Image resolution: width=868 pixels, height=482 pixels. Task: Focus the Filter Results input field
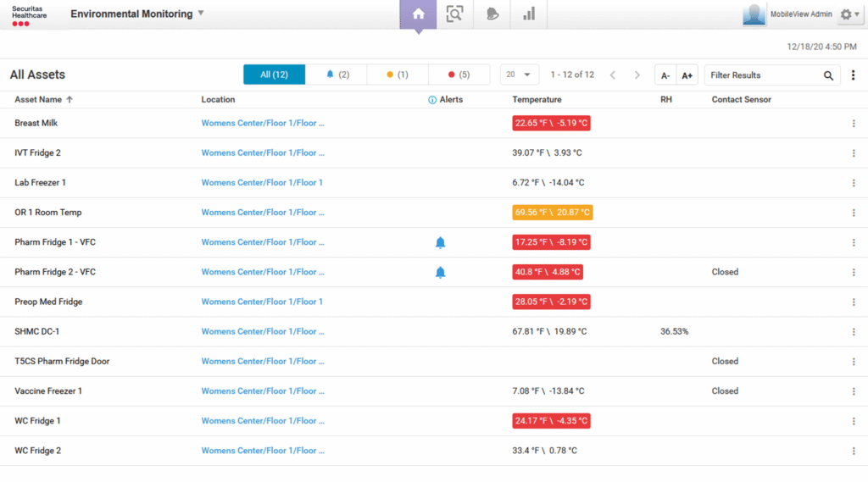pyautogui.click(x=763, y=75)
